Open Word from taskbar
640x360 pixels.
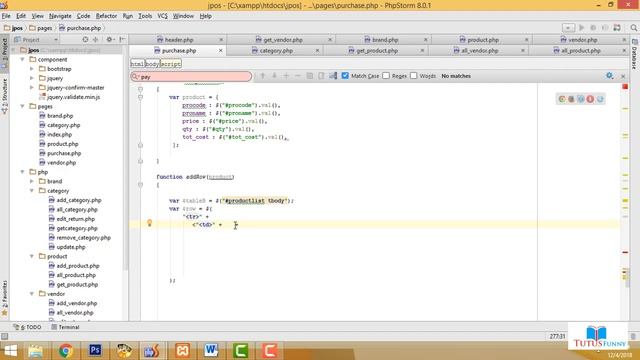[211, 350]
